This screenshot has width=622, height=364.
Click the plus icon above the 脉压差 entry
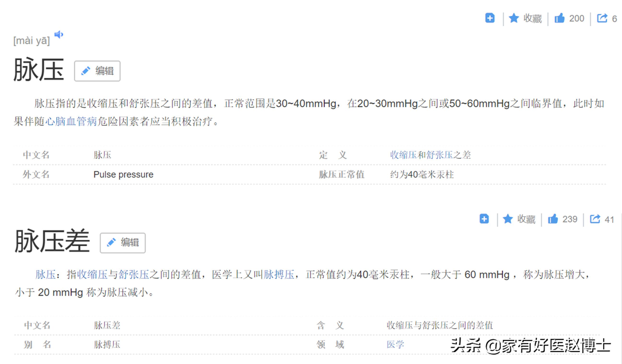pyautogui.click(x=484, y=219)
